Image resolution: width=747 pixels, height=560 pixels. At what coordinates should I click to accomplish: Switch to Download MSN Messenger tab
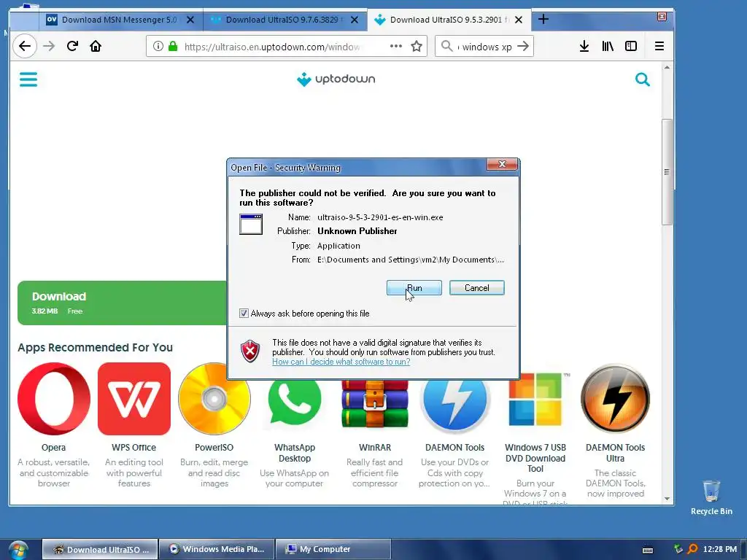120,20
